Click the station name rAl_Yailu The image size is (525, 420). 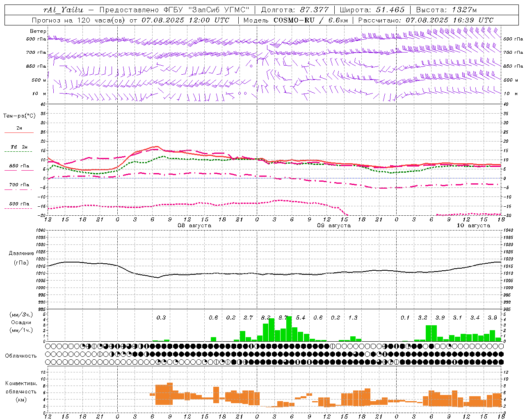pos(63,10)
